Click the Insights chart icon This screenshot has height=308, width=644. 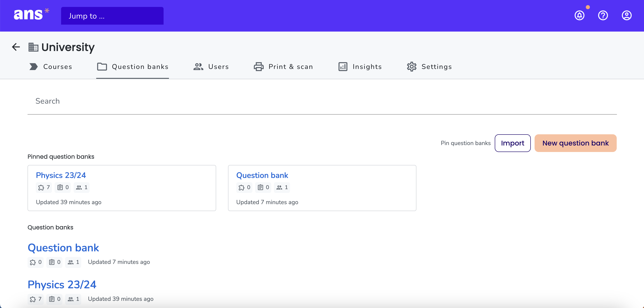coord(343,67)
